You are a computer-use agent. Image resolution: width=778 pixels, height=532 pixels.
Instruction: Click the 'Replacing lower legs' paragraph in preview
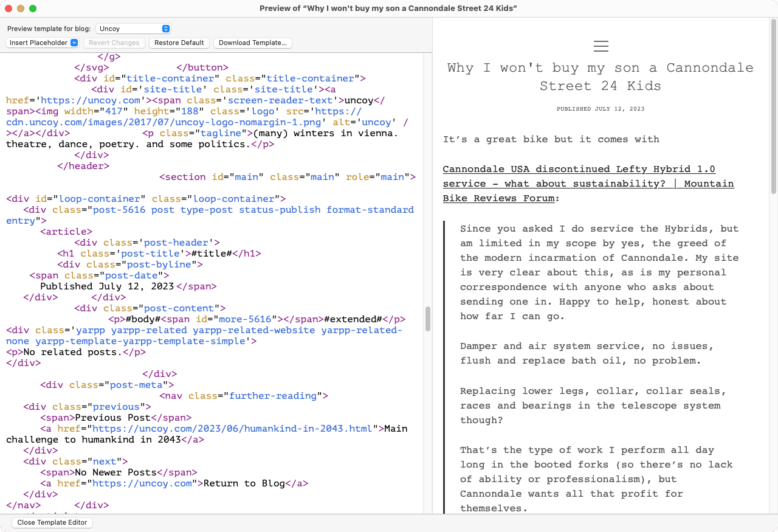coord(593,406)
